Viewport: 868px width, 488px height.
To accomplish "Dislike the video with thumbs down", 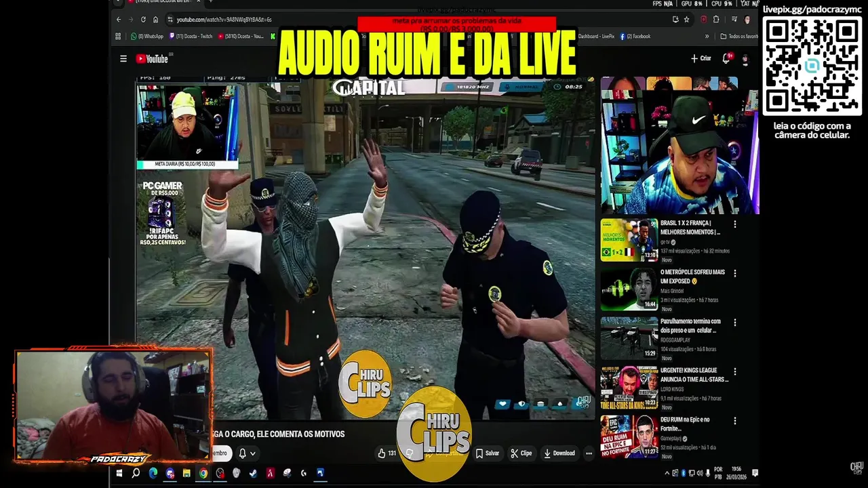I will tap(410, 453).
